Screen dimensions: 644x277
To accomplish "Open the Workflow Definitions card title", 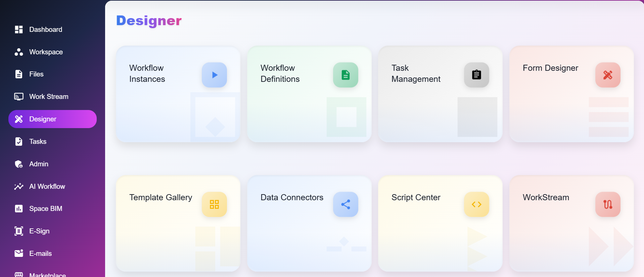I will click(x=280, y=73).
